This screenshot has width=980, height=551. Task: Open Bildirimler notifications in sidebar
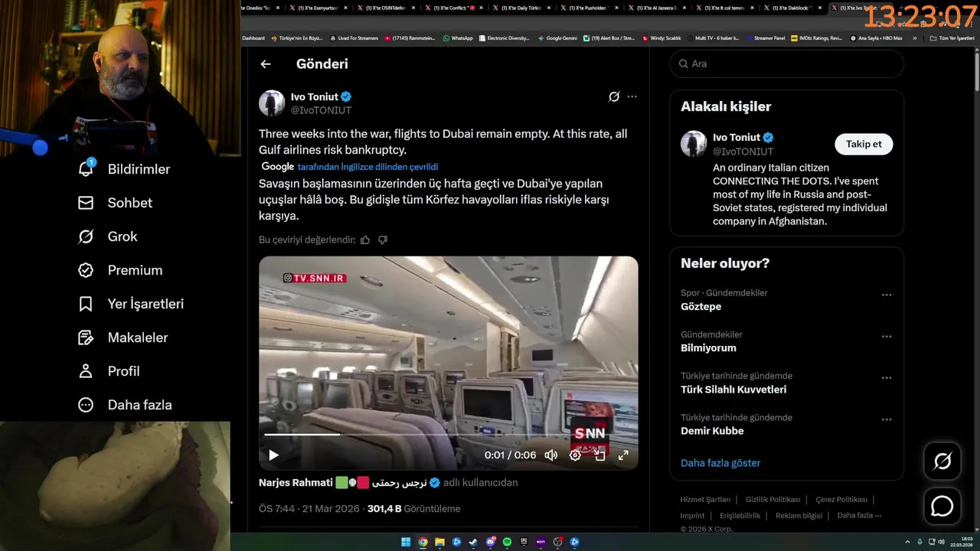pos(124,169)
